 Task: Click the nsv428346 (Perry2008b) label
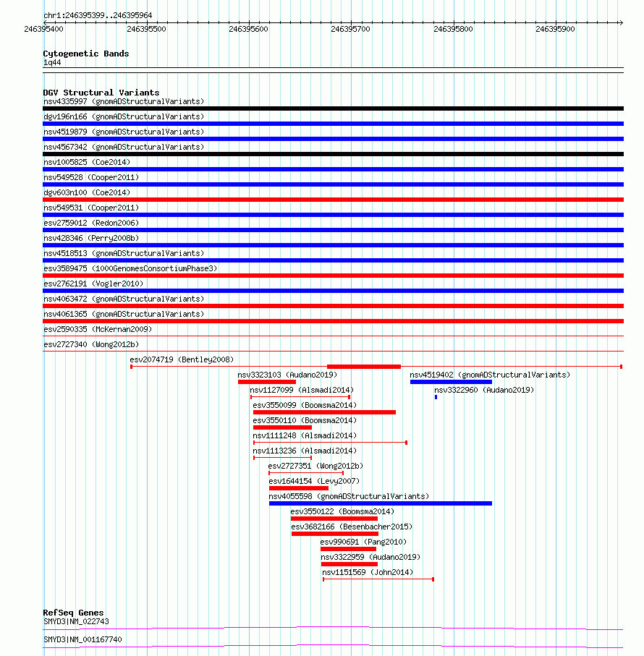91,238
